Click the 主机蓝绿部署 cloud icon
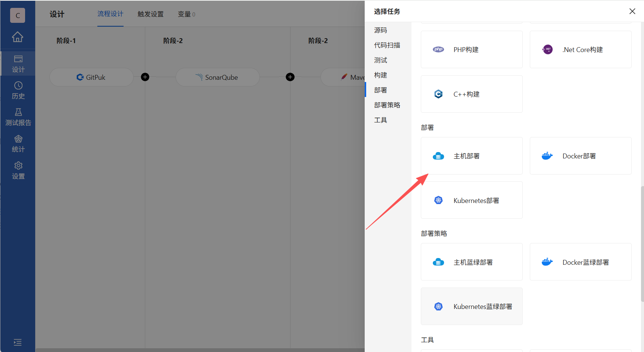 pos(438,262)
